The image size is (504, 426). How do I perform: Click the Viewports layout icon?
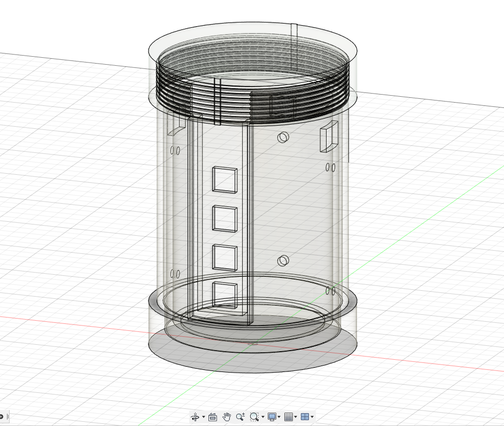tap(305, 417)
